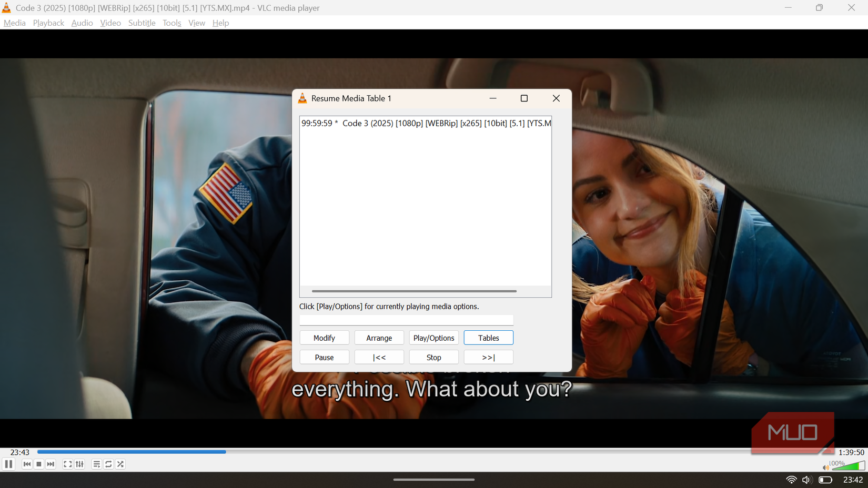Image resolution: width=868 pixels, height=488 pixels.
Task: Open the View menu
Action: (196, 23)
